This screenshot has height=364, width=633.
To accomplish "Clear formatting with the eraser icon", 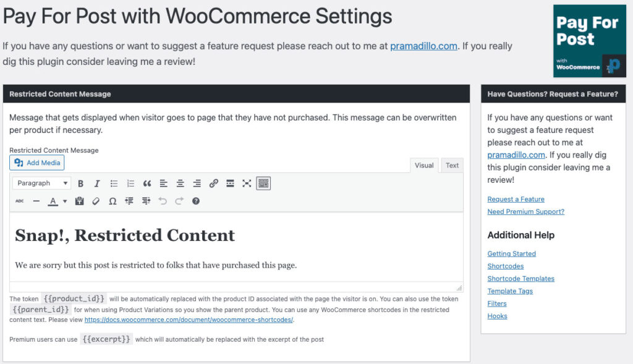I will 96,201.
